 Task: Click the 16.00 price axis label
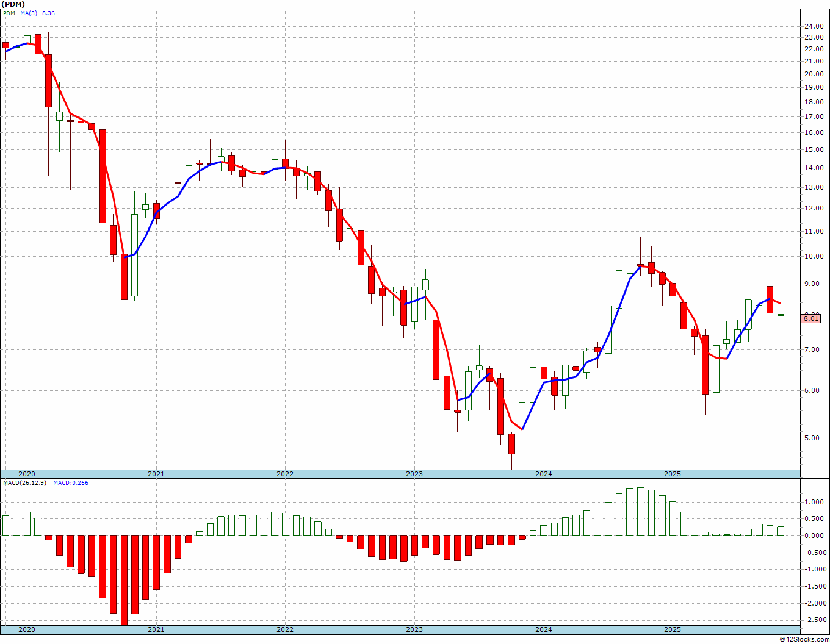[x=814, y=132]
